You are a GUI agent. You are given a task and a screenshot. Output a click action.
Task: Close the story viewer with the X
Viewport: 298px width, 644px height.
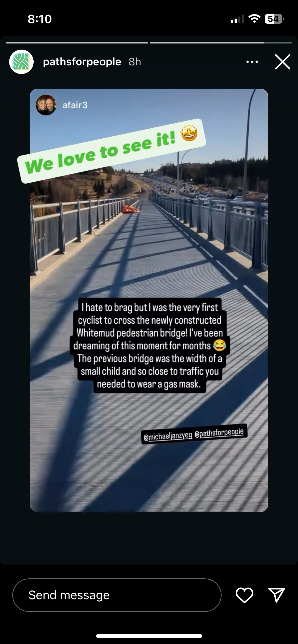[x=283, y=62]
